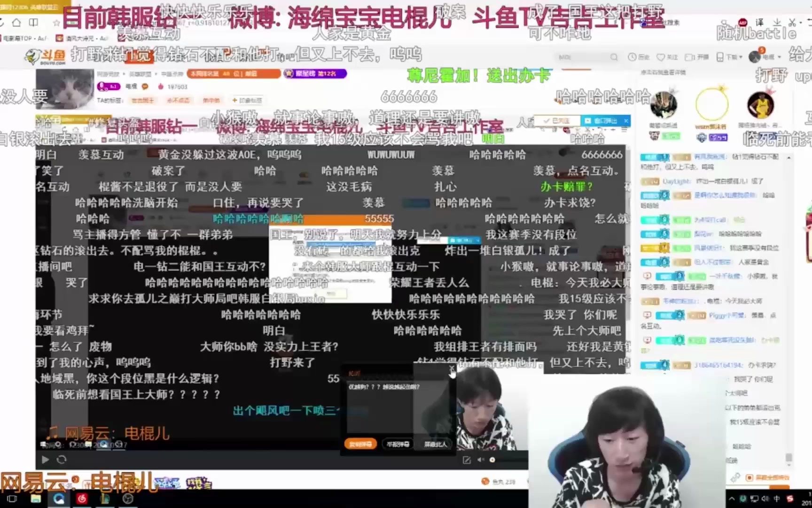Open the download menu in Douyu header
Image resolution: width=812 pixels, height=508 pixels.
coord(729,57)
